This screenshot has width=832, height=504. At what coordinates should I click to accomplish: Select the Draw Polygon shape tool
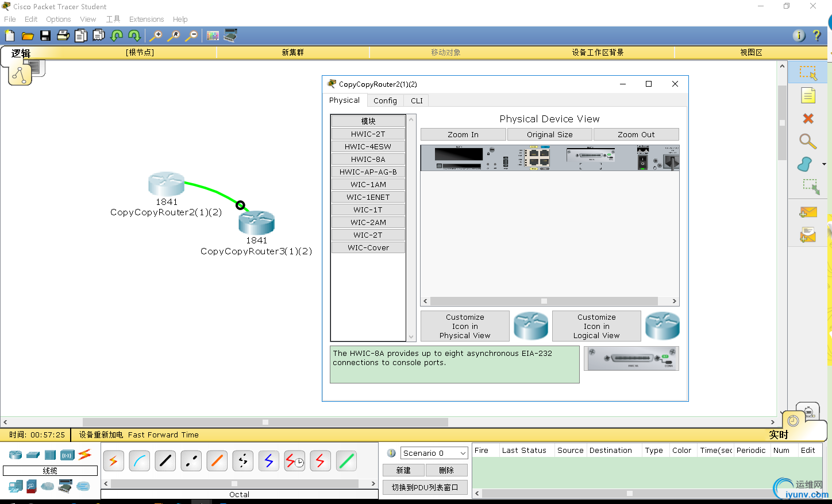point(805,164)
